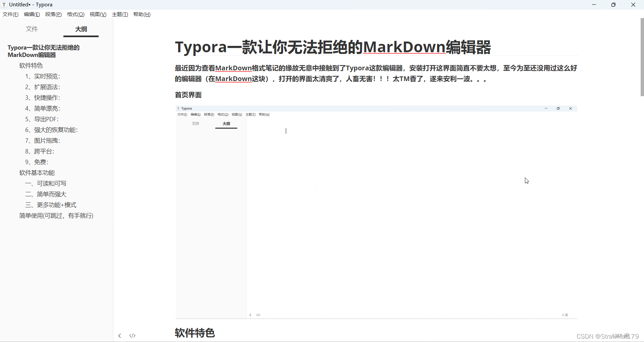The height and width of the screenshot is (342, 644).
Task: Click the 软件特色 heading in the document
Action: click(195, 333)
